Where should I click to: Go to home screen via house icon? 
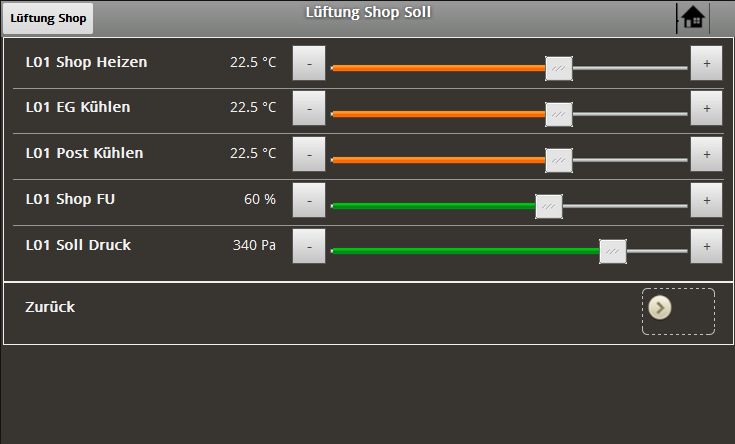pyautogui.click(x=692, y=18)
